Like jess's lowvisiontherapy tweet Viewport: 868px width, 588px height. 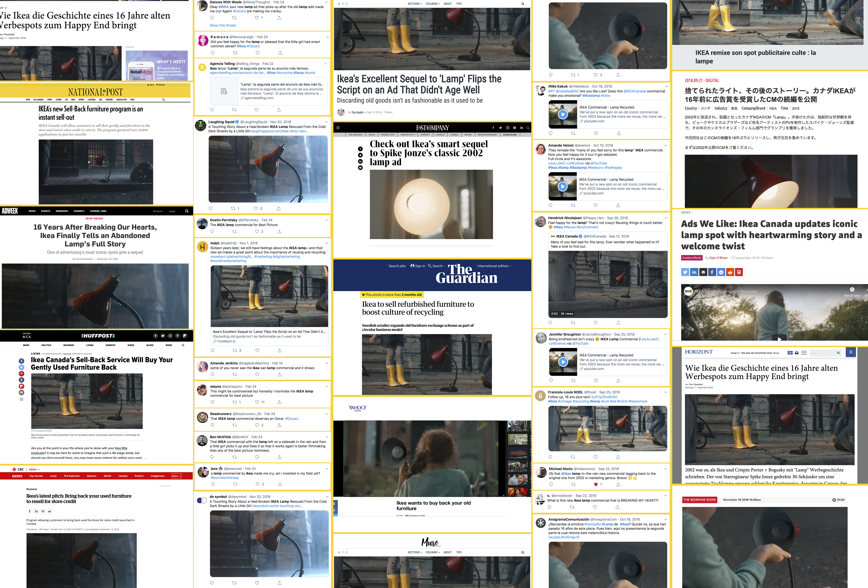[258, 484]
